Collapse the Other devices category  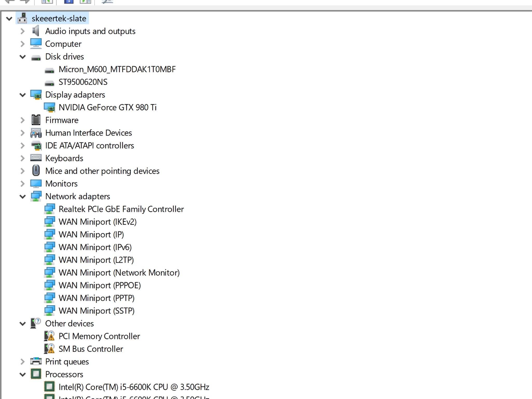pyautogui.click(x=23, y=324)
